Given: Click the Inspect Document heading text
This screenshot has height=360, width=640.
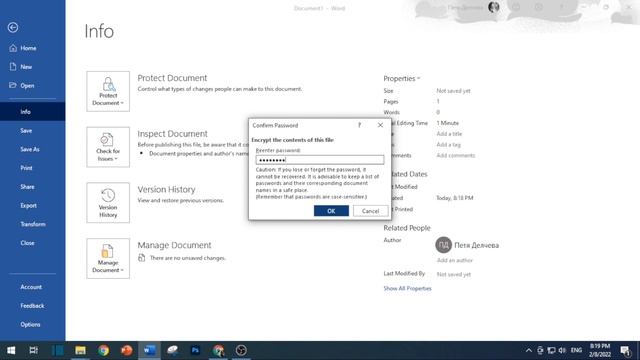Looking at the screenshot, I should click(172, 134).
